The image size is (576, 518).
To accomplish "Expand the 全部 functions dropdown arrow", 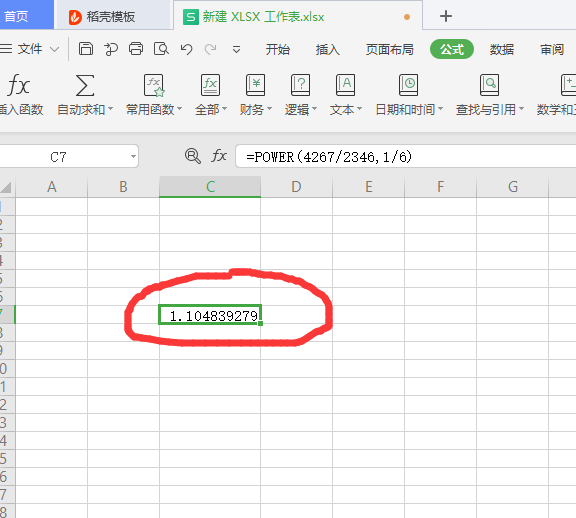I will 224,109.
